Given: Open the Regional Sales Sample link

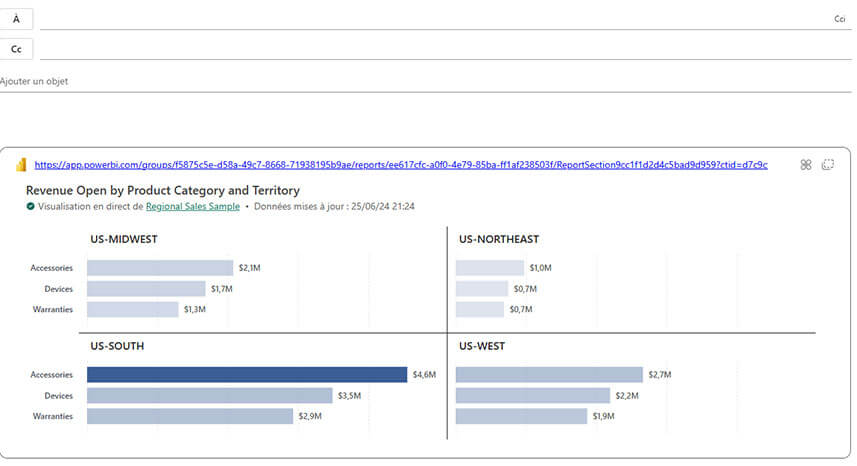Looking at the screenshot, I should [192, 207].
